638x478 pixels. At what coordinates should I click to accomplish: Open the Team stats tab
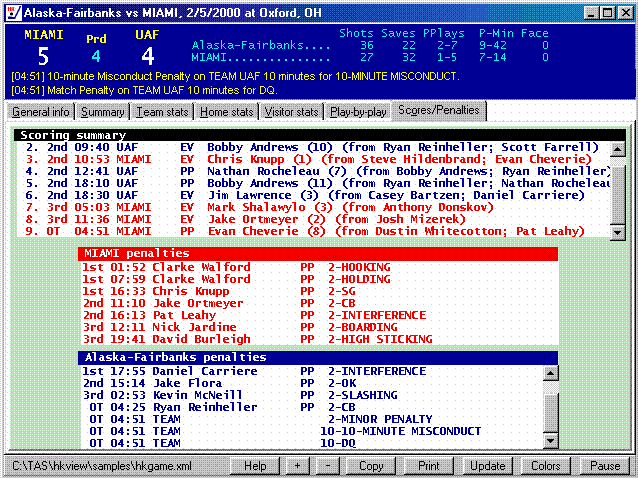point(163,112)
